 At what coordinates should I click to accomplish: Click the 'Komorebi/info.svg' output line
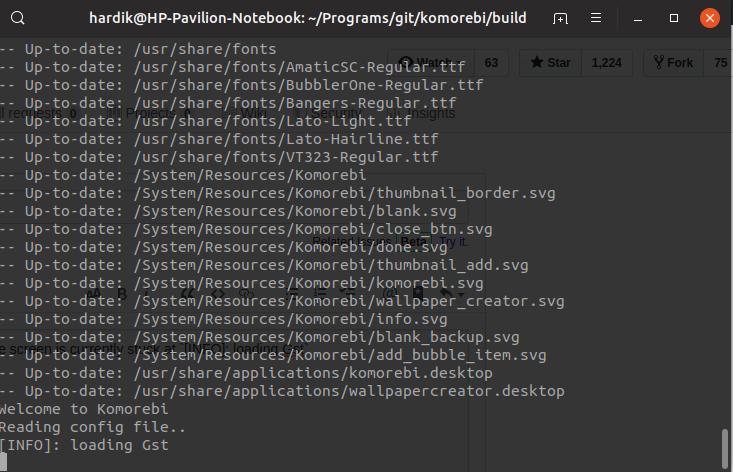coord(223,319)
